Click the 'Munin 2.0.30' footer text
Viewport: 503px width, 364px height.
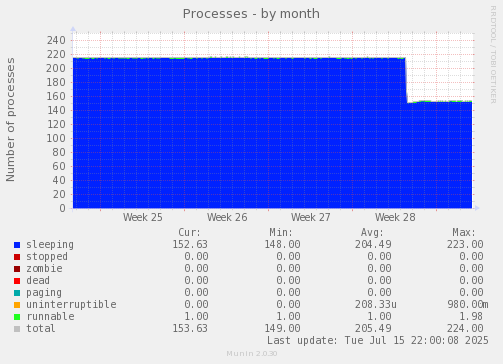(252, 354)
